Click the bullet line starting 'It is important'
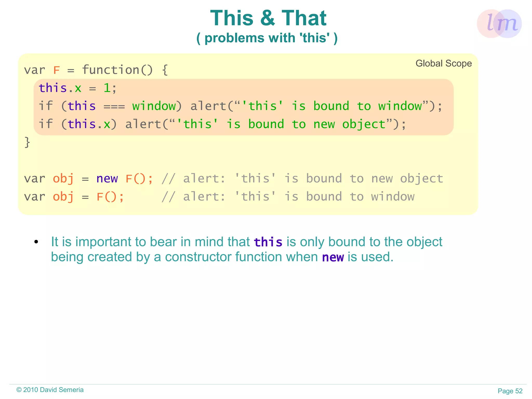The height and width of the screenshot is (399, 532). [247, 242]
